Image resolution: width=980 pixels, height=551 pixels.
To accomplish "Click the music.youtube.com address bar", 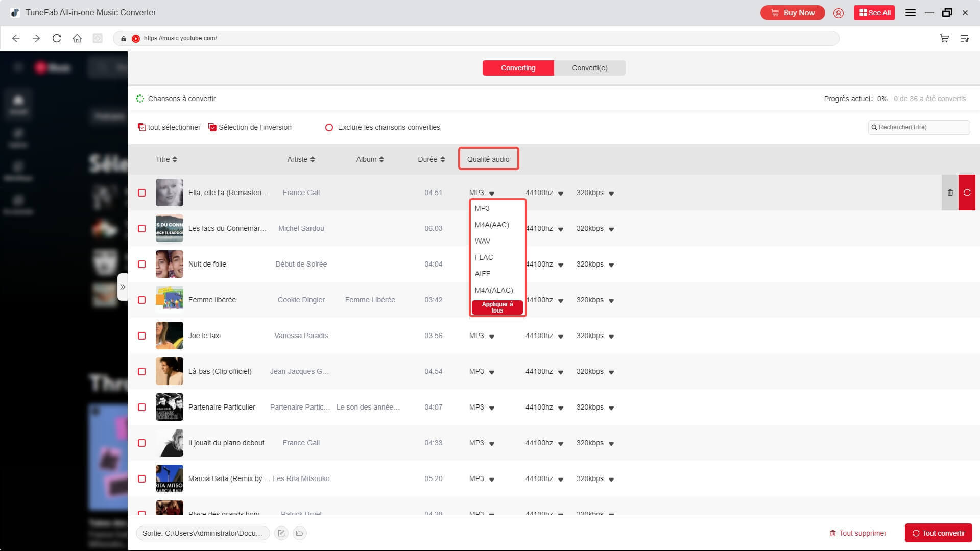I will [x=476, y=38].
